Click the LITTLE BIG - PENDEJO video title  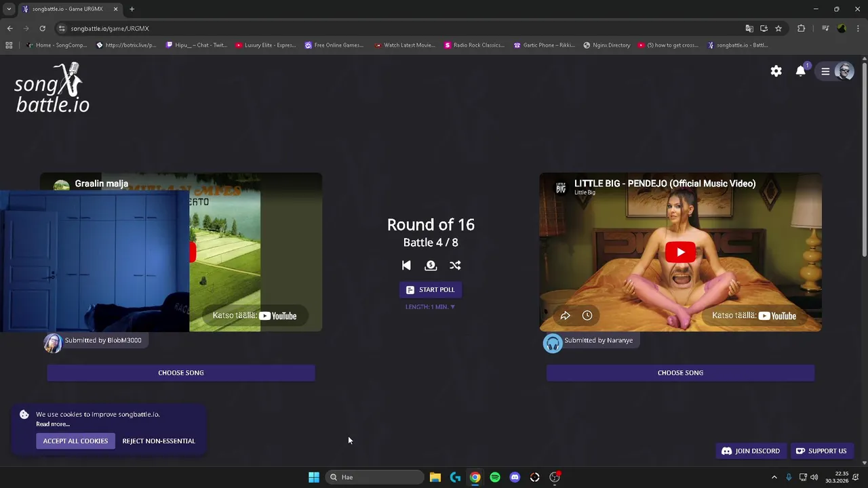pyautogui.click(x=665, y=184)
